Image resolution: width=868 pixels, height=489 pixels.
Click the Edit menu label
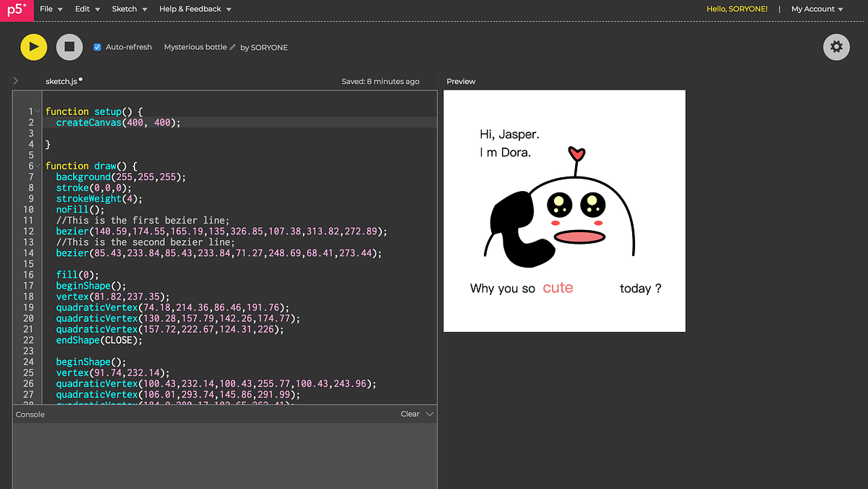(x=81, y=9)
